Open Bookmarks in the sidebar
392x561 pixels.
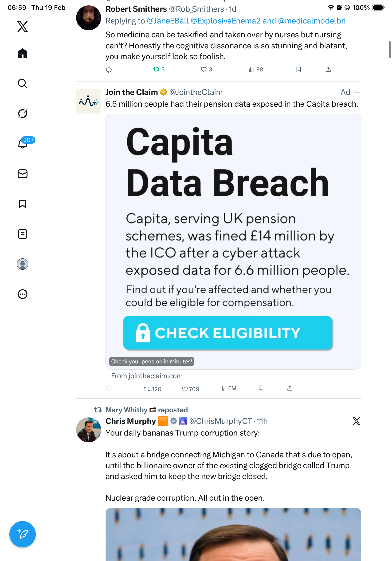pos(23,204)
